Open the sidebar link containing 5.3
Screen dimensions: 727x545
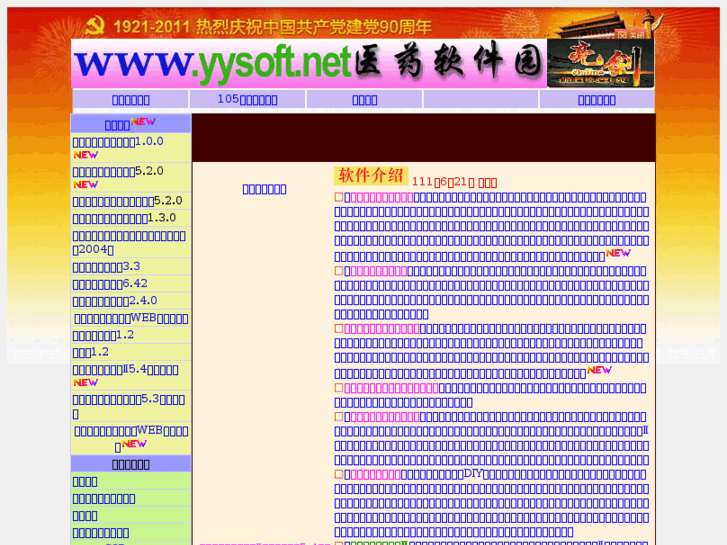(x=129, y=406)
